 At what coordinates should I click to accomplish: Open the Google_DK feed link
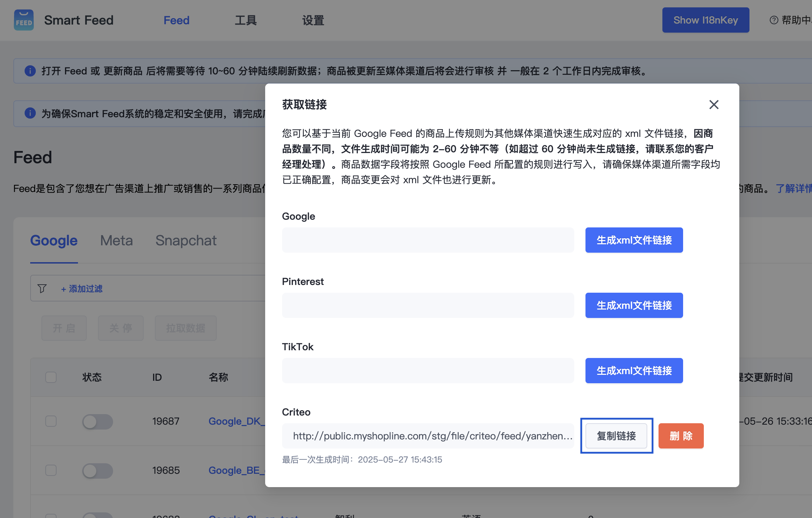coord(237,421)
